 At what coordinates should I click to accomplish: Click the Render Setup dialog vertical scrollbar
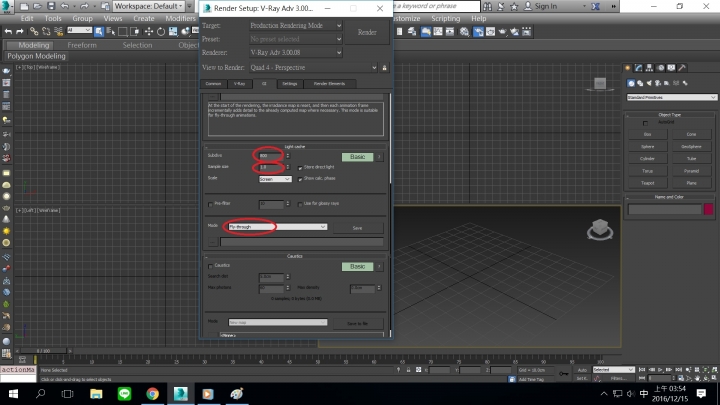coord(390,138)
